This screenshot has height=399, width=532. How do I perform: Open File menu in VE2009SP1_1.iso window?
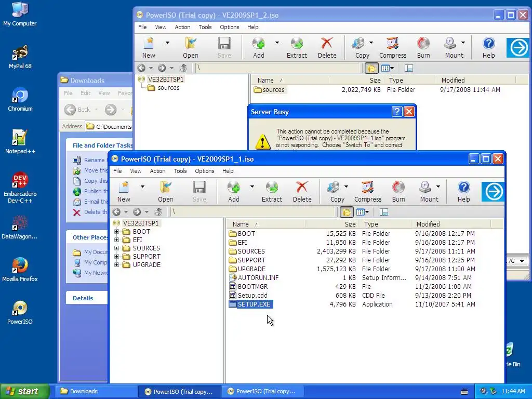point(117,171)
